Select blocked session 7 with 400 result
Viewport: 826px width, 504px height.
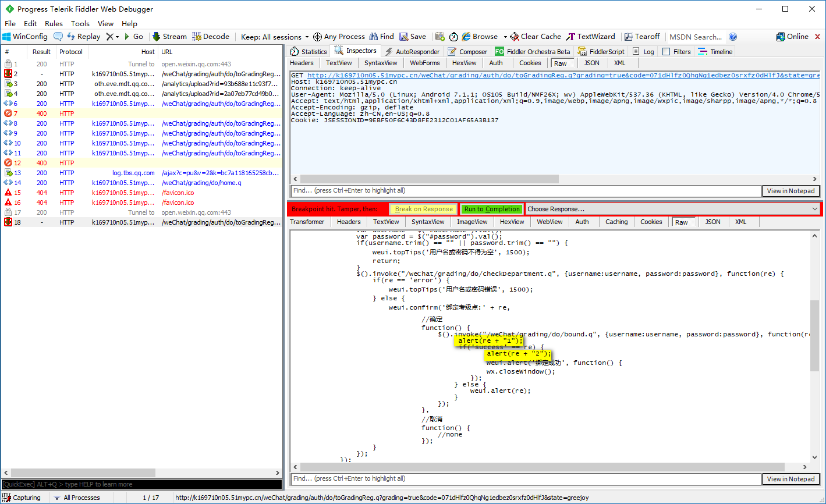[x=141, y=113]
